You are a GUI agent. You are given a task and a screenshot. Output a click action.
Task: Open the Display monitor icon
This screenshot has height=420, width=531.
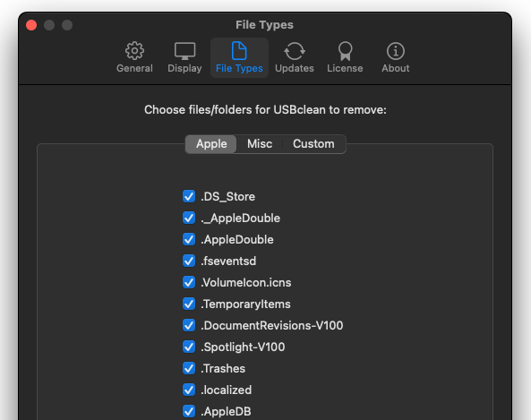pyautogui.click(x=184, y=51)
